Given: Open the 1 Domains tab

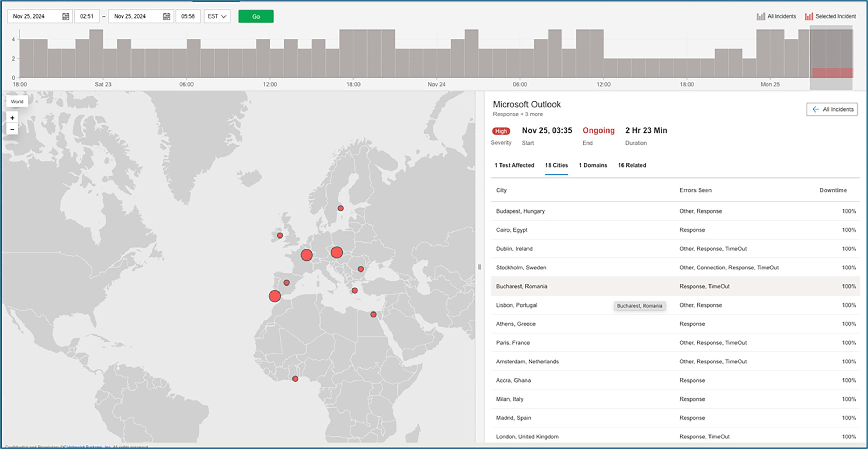Looking at the screenshot, I should [593, 165].
